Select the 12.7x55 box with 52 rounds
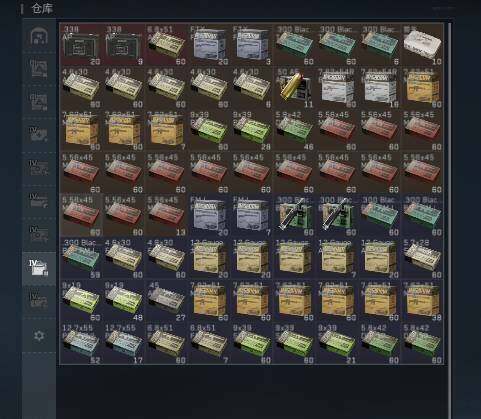This screenshot has width=481, height=419. tap(81, 343)
